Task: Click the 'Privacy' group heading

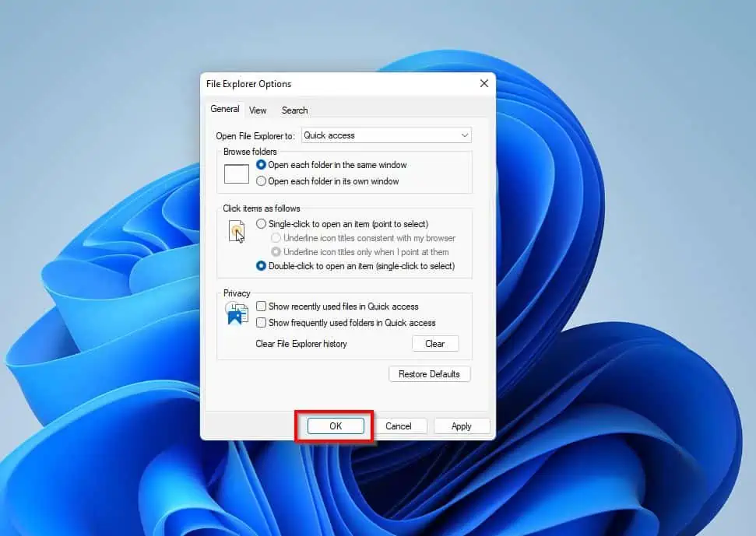Action: pos(237,293)
